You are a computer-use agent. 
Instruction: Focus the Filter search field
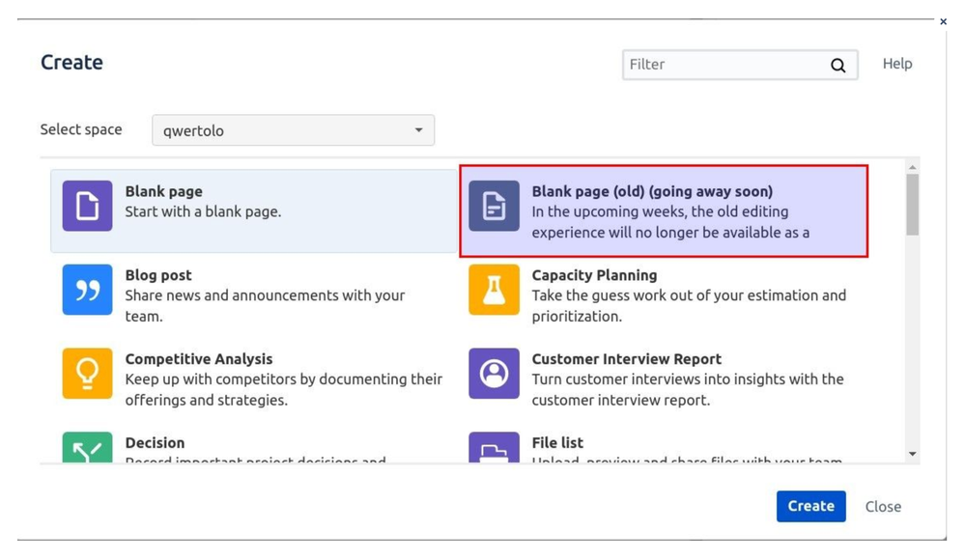coord(740,65)
